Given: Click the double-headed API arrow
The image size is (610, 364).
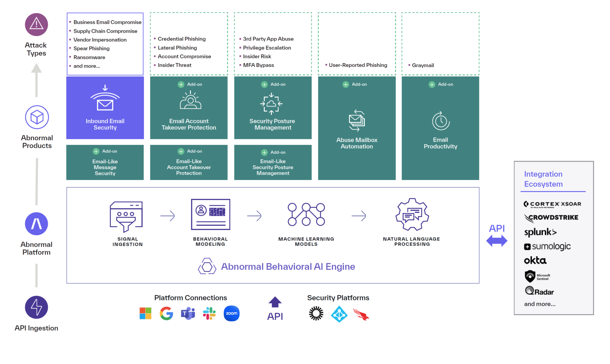Looking at the screenshot, I should pos(497,241).
